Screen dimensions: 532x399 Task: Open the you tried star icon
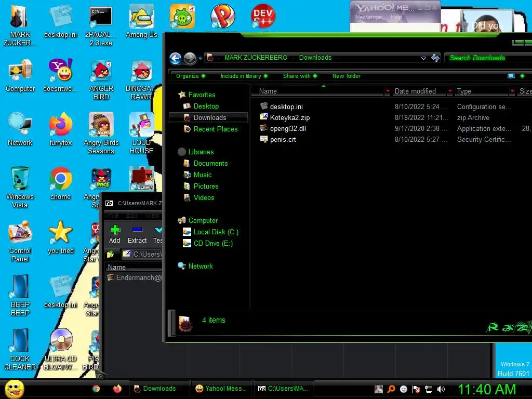pos(61,237)
